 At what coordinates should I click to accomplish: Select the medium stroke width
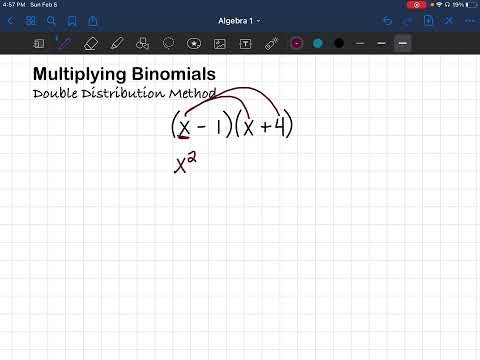pos(381,43)
